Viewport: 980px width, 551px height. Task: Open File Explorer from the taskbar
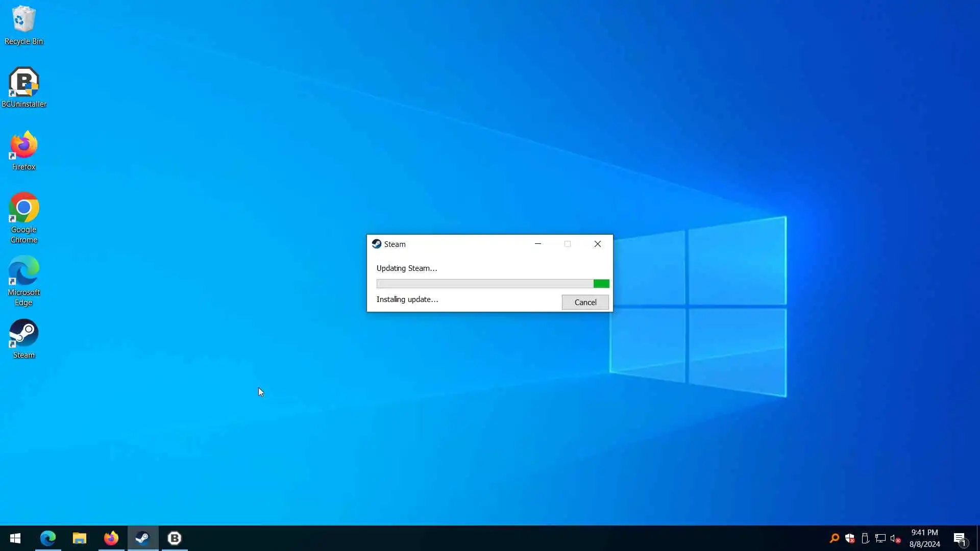coord(80,538)
